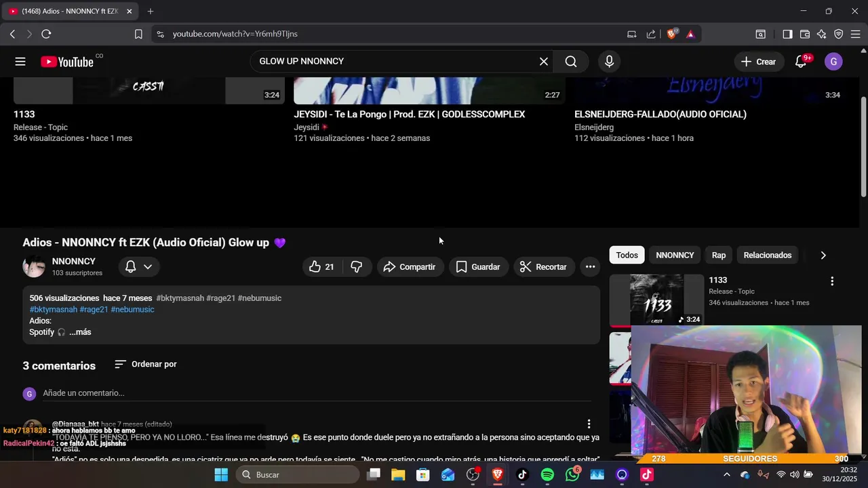
Task: Click the taskbar Buscar search box
Action: 297,474
